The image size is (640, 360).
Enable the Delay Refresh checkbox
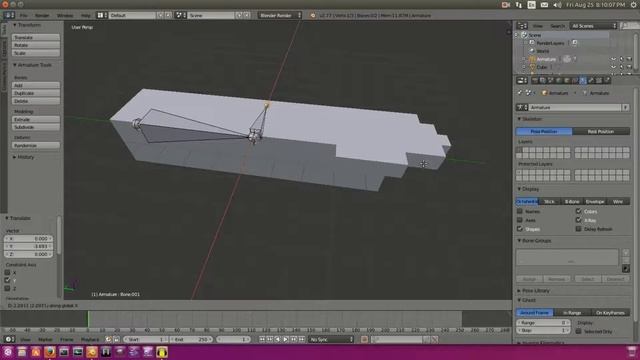click(x=578, y=229)
